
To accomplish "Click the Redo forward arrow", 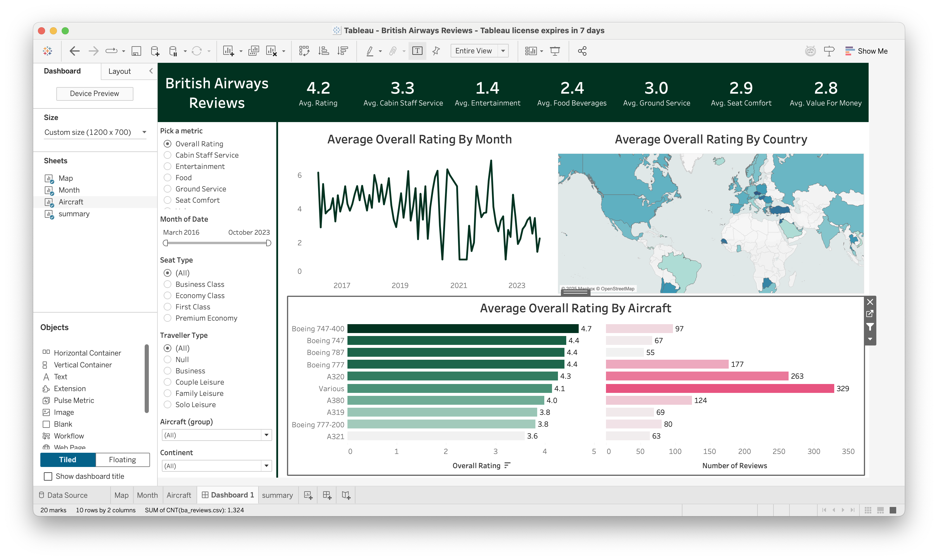I will tap(93, 51).
